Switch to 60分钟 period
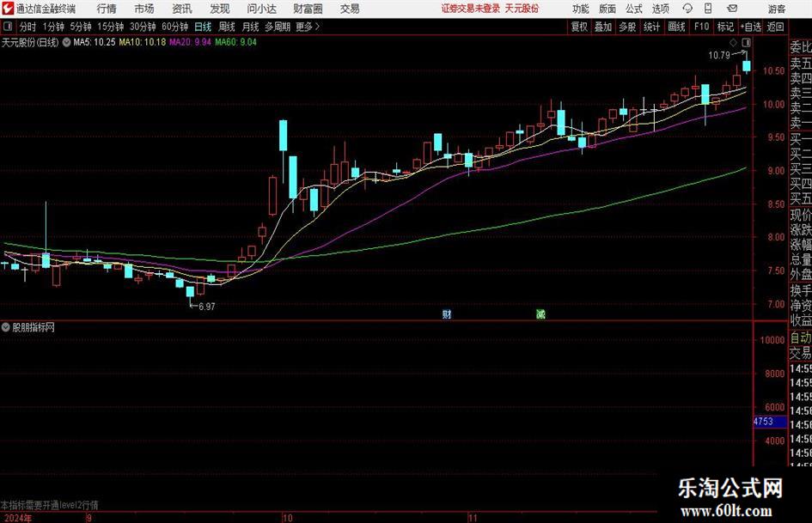 click(x=174, y=27)
